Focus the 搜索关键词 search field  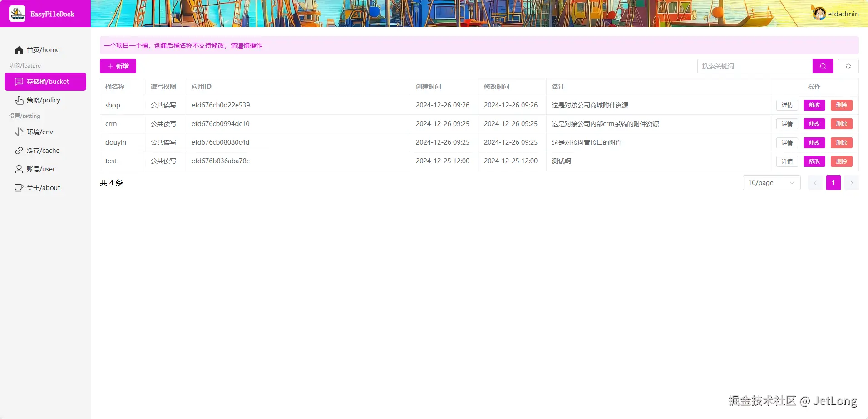tap(755, 66)
